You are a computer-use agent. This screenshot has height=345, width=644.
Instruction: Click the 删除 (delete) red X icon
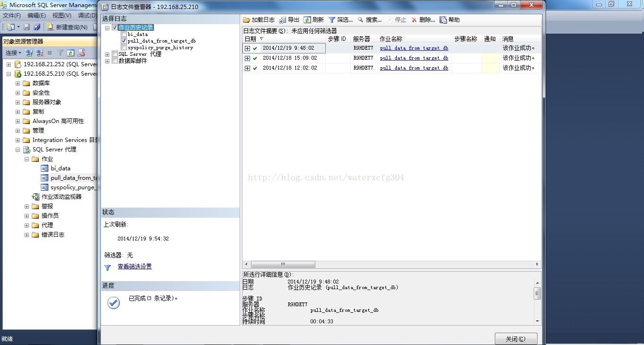click(414, 20)
